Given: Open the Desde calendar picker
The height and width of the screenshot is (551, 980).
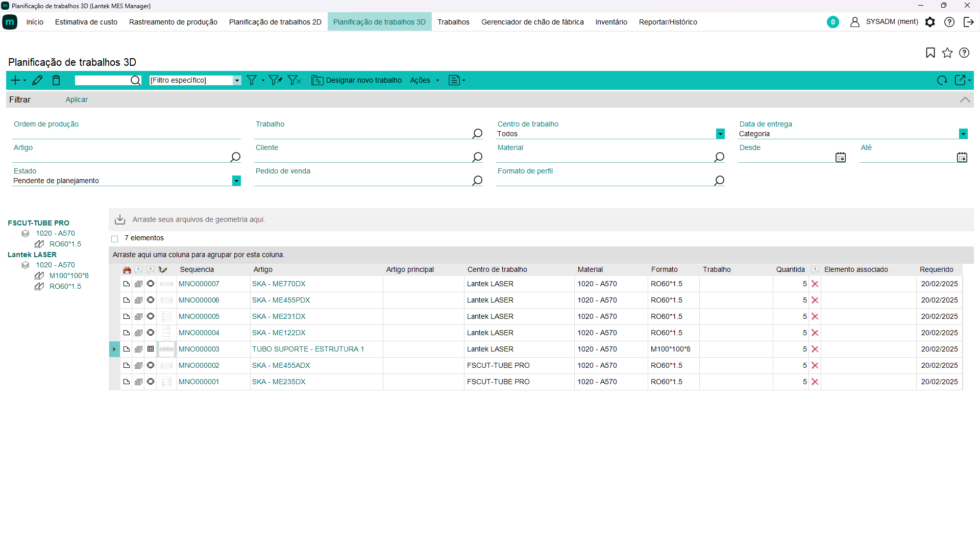Looking at the screenshot, I should (841, 157).
